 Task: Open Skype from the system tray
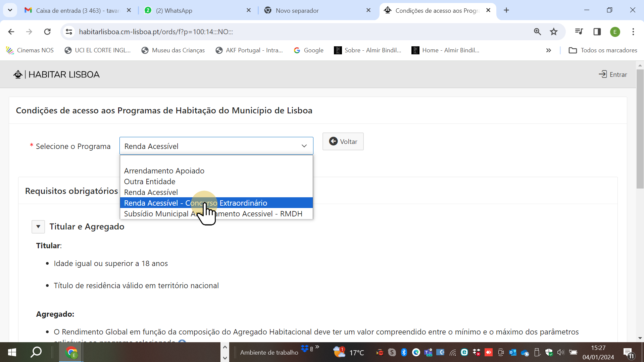[392, 352]
